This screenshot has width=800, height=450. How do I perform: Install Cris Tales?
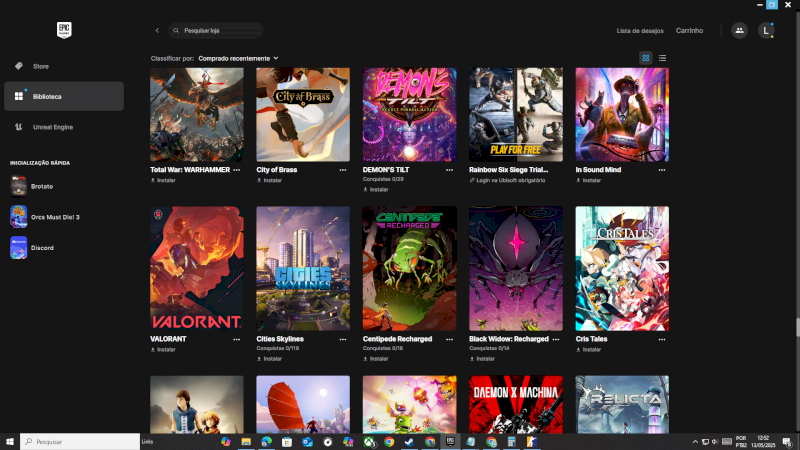pyautogui.click(x=589, y=350)
